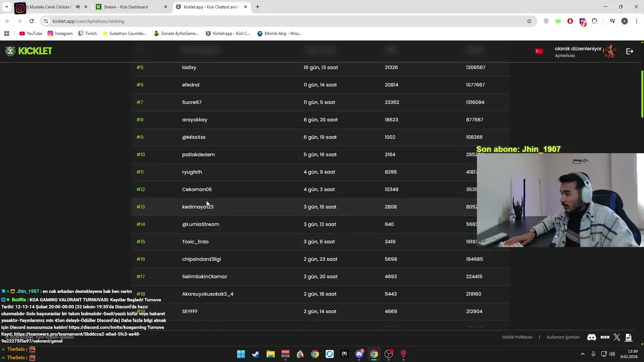Open the YouTube bookmark
The height and width of the screenshot is (362, 644).
tap(31, 34)
